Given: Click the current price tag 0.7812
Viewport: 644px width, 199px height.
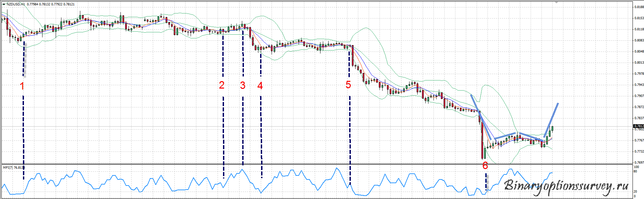Looking at the screenshot, I should click(639, 126).
